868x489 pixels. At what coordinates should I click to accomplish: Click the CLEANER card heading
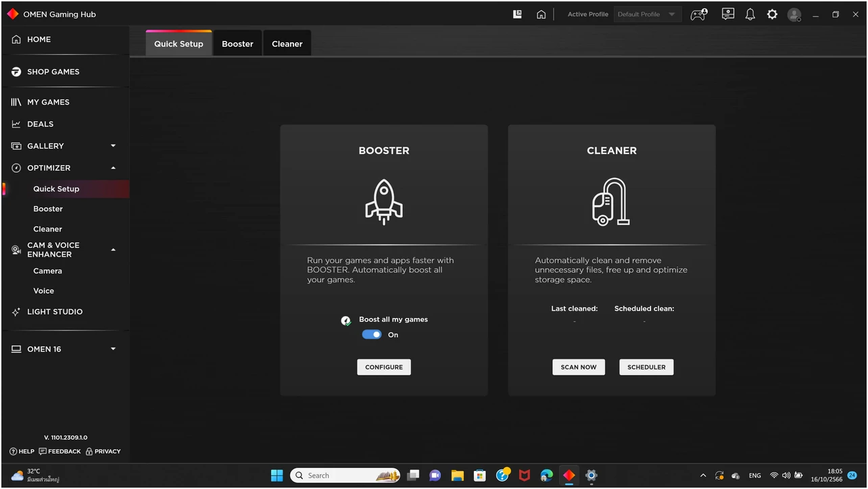(x=612, y=151)
